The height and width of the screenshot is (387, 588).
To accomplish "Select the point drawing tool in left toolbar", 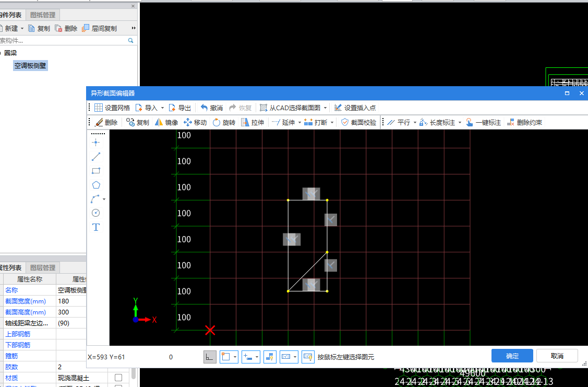I will pos(95,142).
